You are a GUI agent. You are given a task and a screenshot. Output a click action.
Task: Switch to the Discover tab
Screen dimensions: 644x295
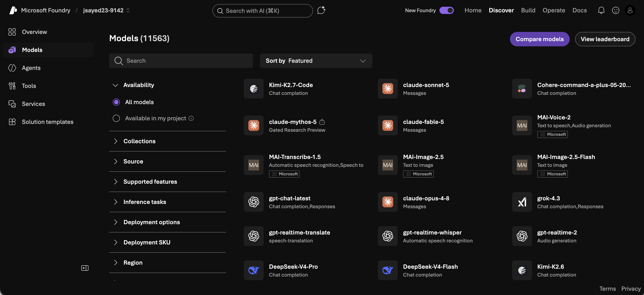point(501,10)
